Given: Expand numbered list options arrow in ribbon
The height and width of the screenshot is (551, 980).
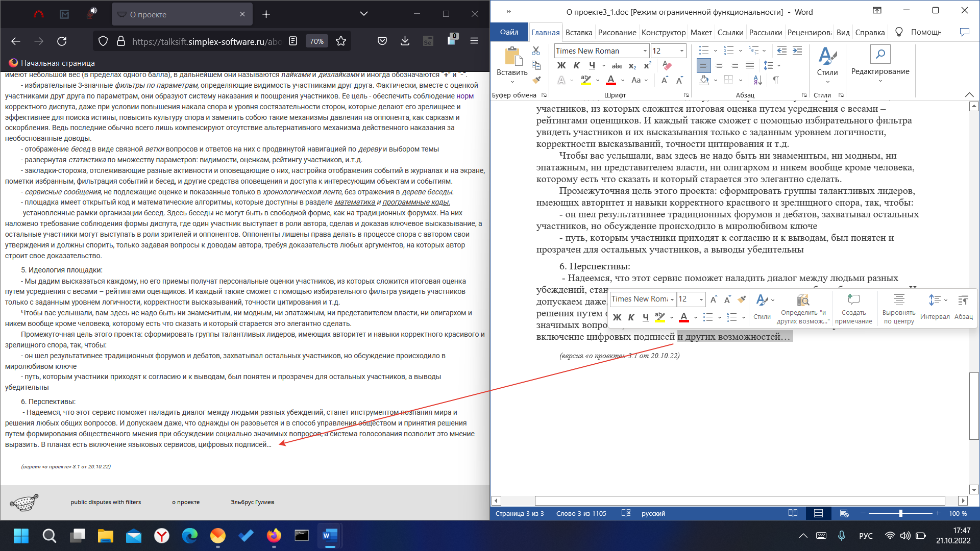Looking at the screenshot, I should [x=740, y=51].
